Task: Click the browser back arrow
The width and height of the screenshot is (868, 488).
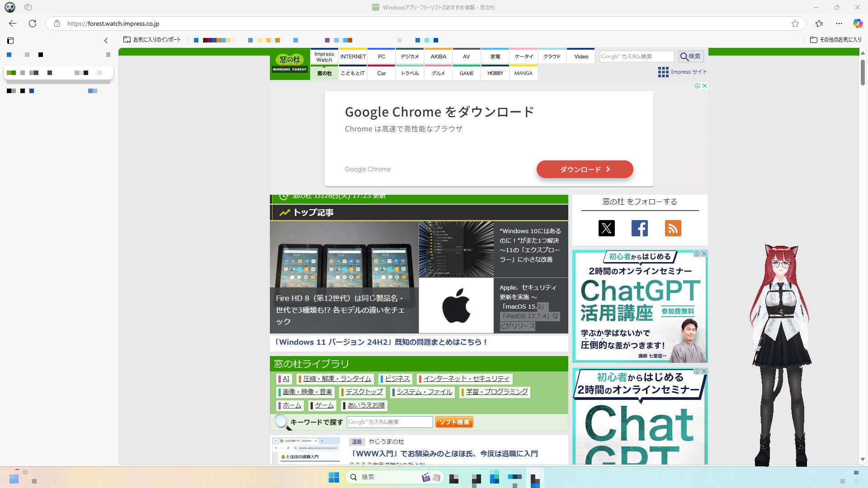Action: click(x=13, y=23)
